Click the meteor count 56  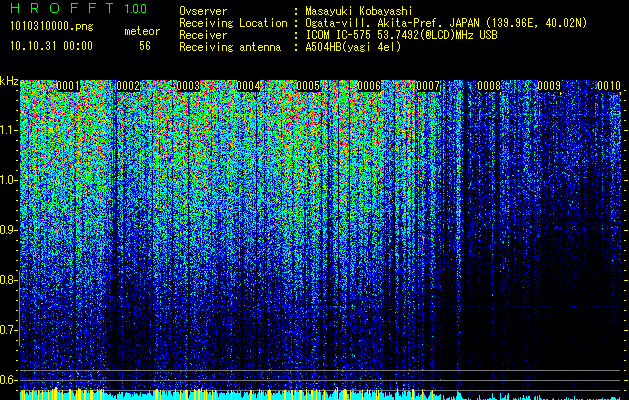[x=145, y=46]
